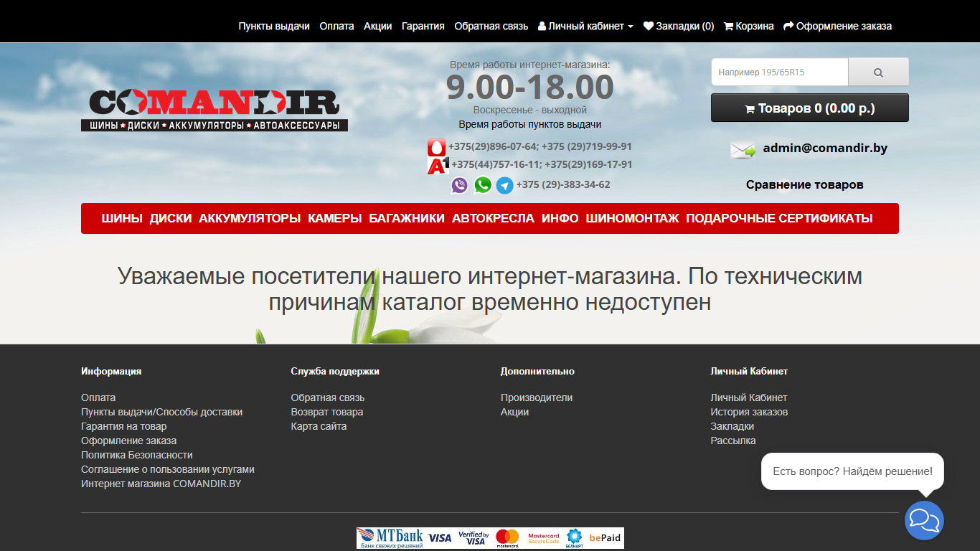
Task: Open Telegram messenger icon
Action: (505, 186)
